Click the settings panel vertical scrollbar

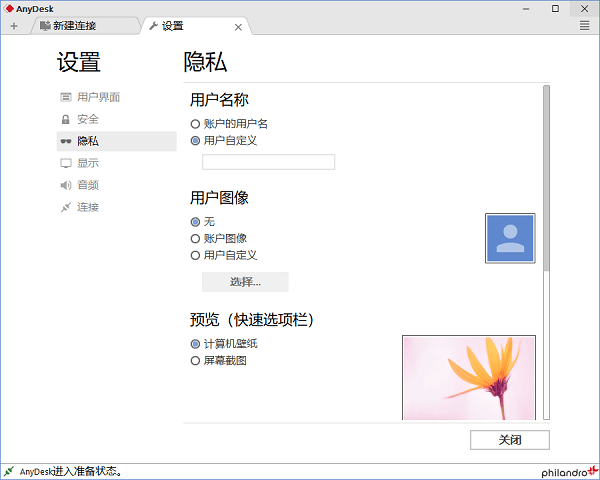point(546,178)
